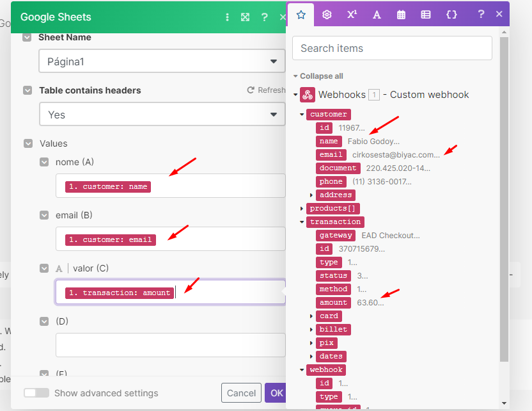Open help for the Google Sheets module

coord(264,17)
